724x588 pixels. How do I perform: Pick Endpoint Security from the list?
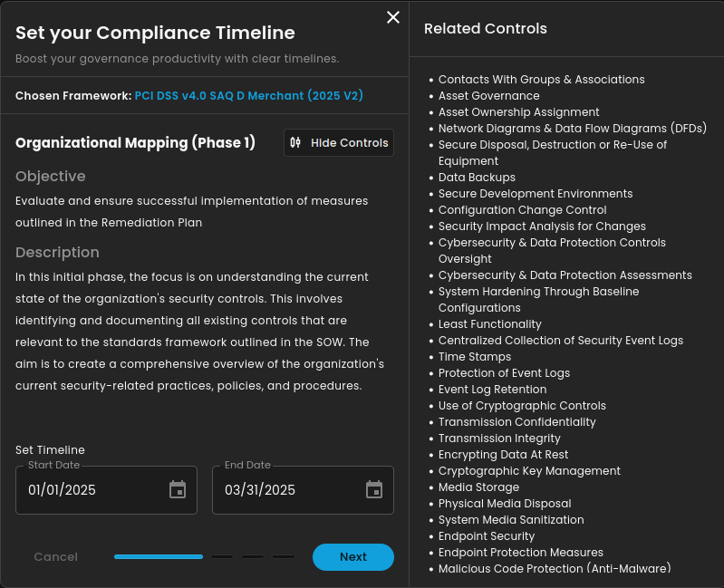(x=487, y=536)
